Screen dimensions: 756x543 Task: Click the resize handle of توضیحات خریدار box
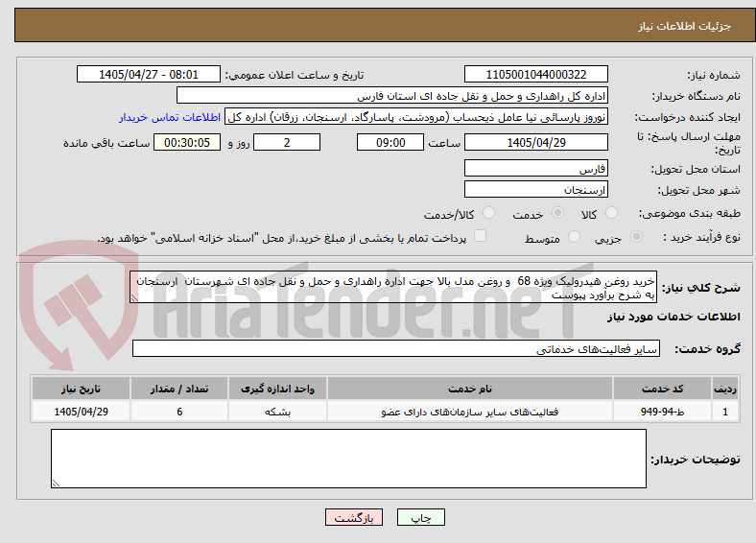56,484
